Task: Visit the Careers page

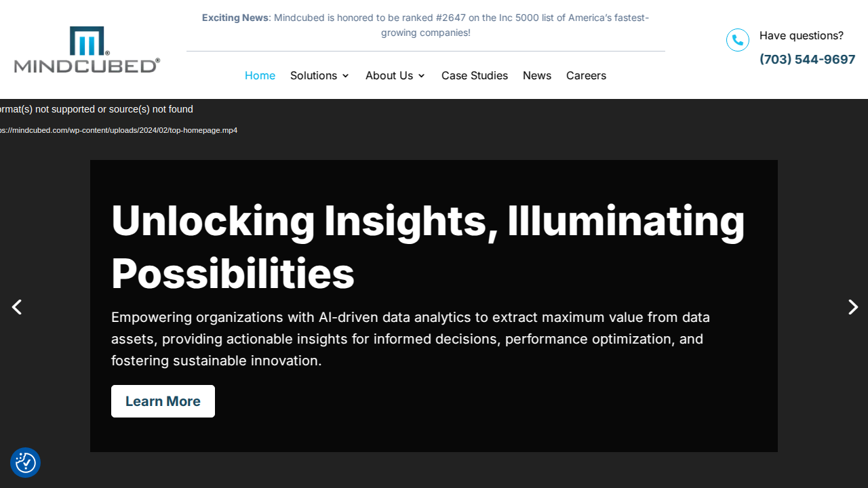Action: [x=586, y=76]
